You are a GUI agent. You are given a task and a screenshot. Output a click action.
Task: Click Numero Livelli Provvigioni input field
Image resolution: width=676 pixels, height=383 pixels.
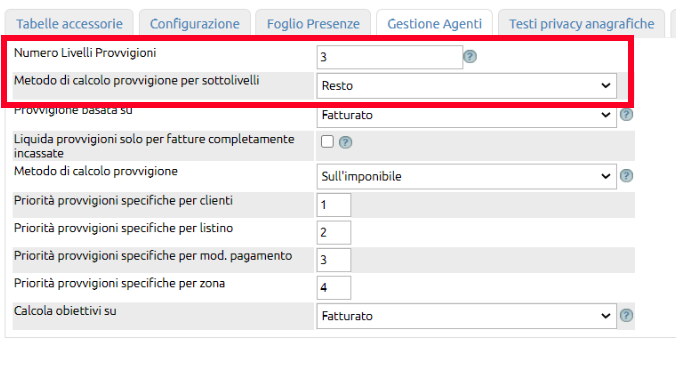pos(390,57)
